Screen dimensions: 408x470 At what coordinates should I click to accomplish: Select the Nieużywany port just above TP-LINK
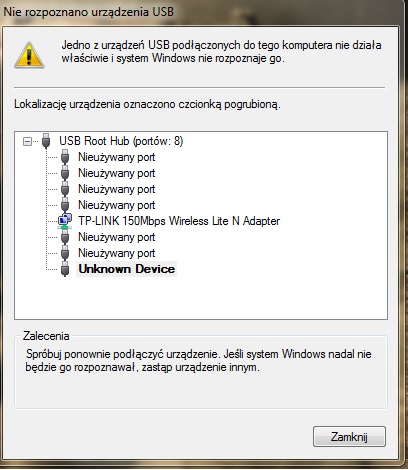click(117, 205)
